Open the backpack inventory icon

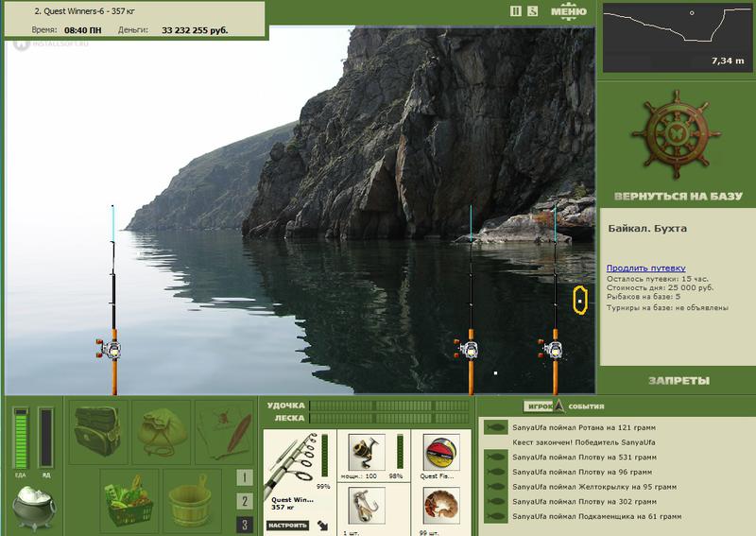[98, 431]
